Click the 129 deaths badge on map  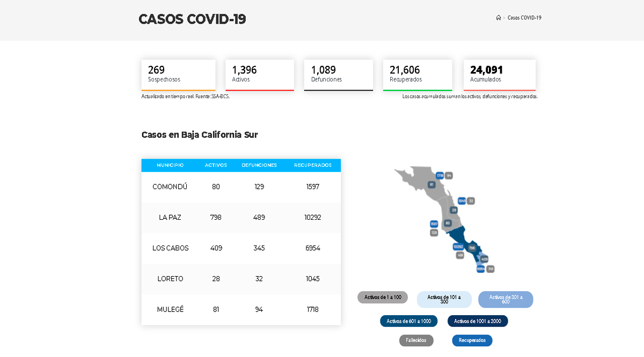click(434, 233)
